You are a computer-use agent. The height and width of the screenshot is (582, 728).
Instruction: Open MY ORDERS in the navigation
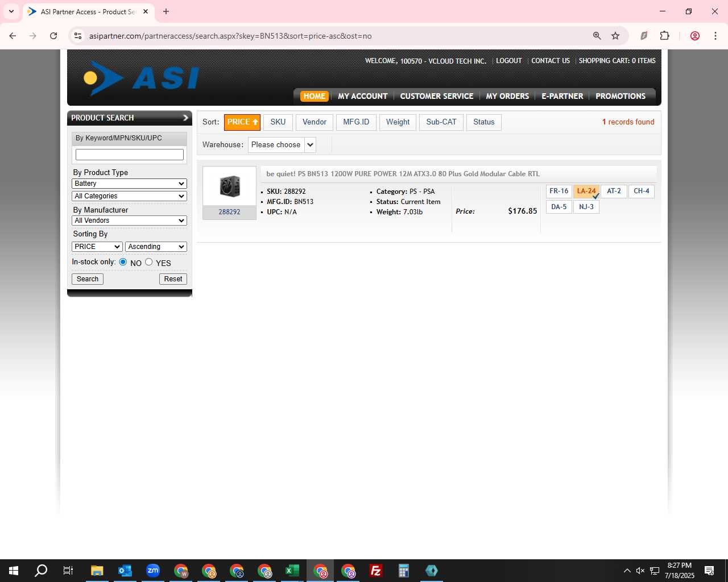click(x=507, y=96)
